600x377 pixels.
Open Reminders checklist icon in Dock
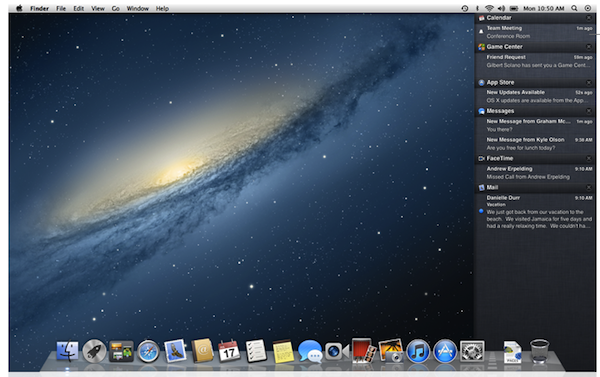tap(256, 351)
